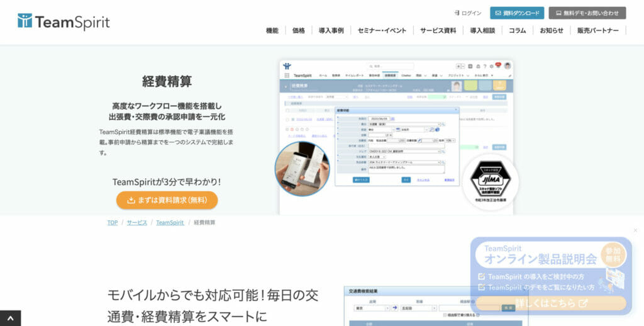The image size is (644, 326).
Task: Open the ログイン login link
Action: (x=468, y=13)
